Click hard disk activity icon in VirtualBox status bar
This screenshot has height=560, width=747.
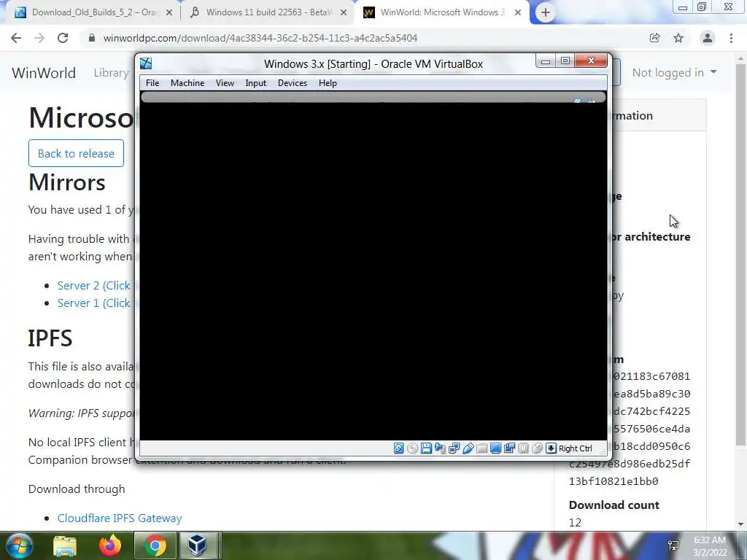pyautogui.click(x=399, y=448)
